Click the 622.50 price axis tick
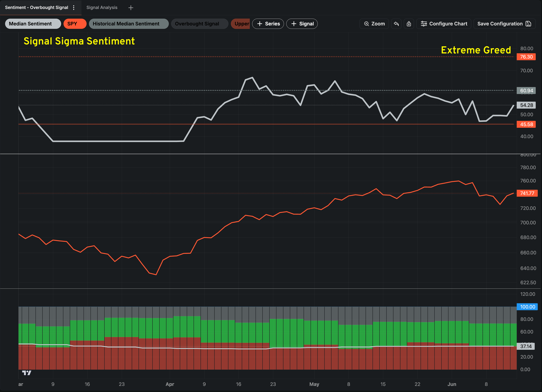 point(528,283)
